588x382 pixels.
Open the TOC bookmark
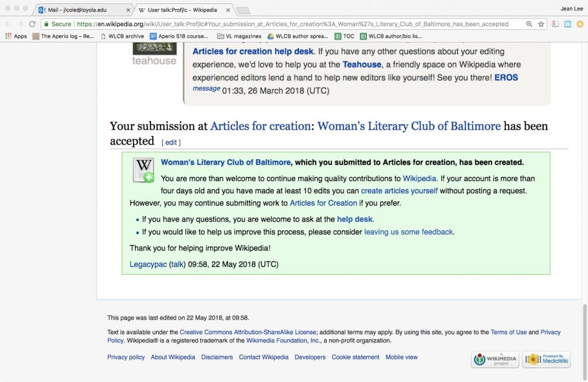click(x=347, y=36)
